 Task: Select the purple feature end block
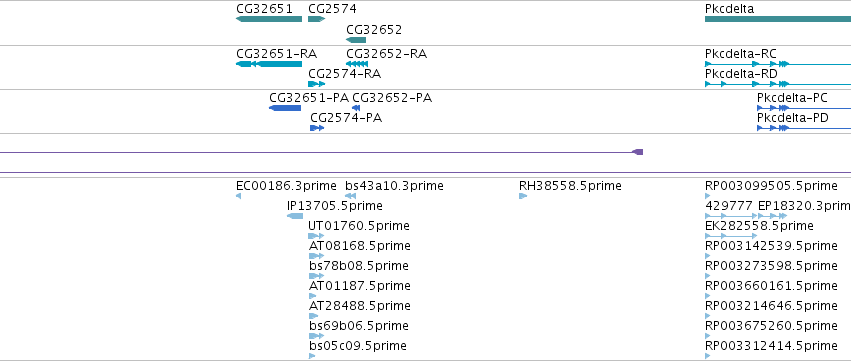(x=638, y=152)
